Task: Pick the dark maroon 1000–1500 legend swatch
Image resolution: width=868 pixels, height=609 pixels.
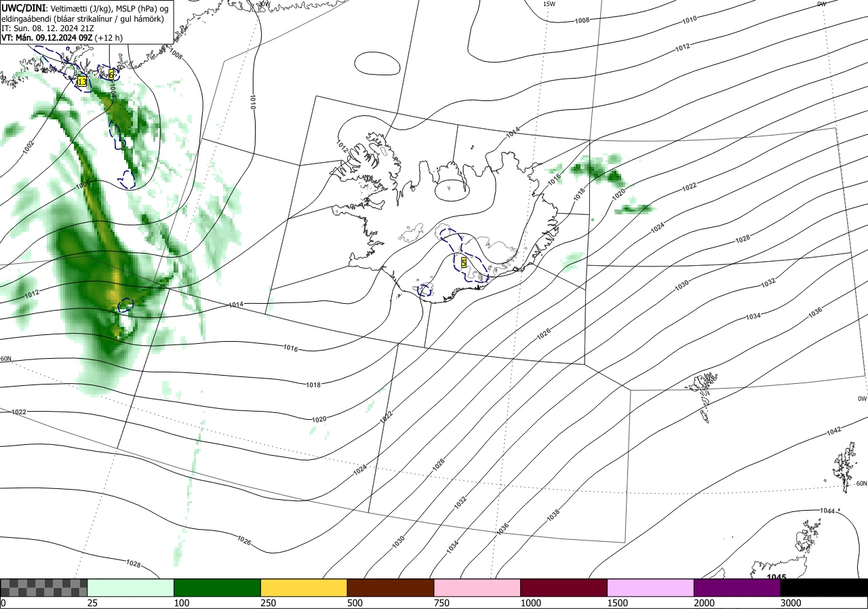Action: (x=564, y=587)
